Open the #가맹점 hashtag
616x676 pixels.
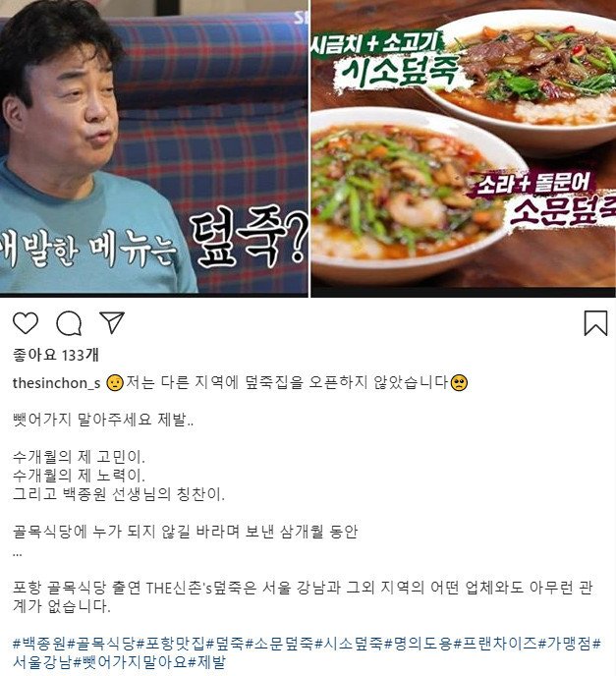click(x=565, y=644)
